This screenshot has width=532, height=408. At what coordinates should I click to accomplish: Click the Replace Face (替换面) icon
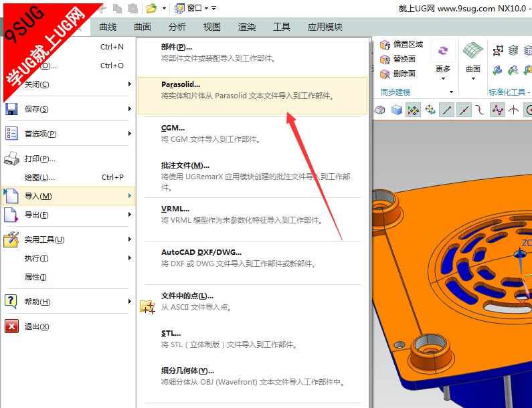tap(385, 60)
